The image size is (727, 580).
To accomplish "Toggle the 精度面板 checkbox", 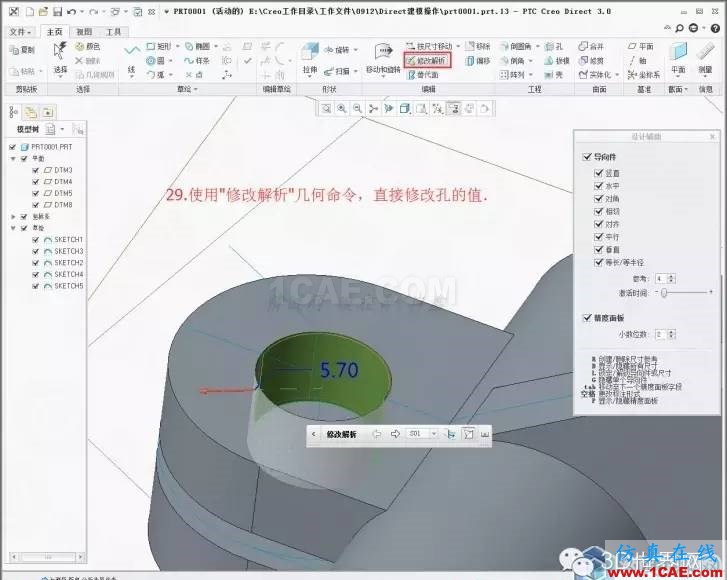I will point(587,318).
